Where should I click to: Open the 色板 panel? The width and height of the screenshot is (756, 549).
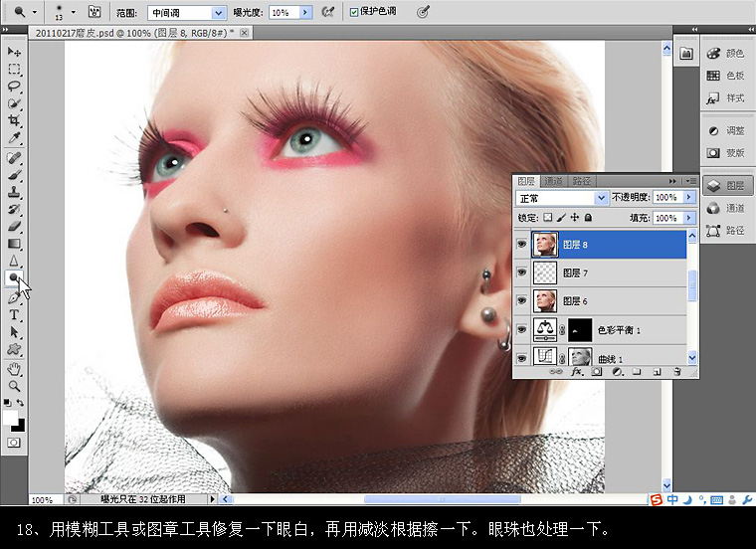click(726, 76)
